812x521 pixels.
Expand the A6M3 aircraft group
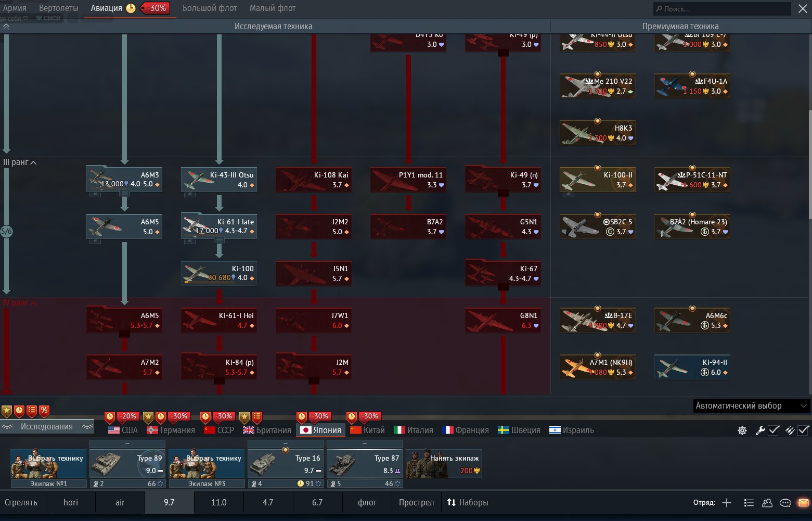coord(124,193)
